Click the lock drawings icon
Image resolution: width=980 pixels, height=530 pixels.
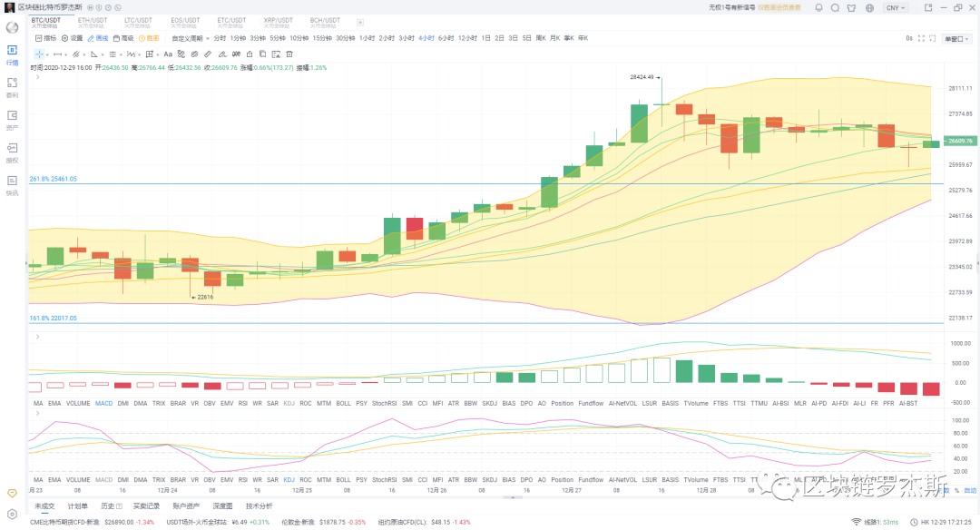(250, 54)
